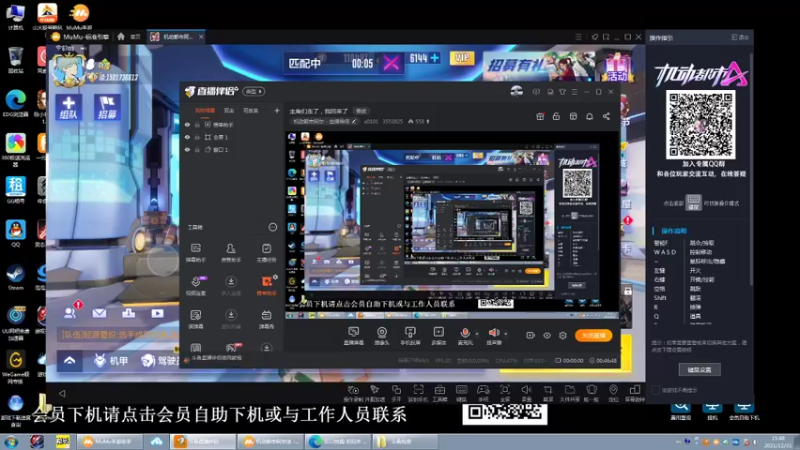Add a 多媒体 media source

point(439,335)
